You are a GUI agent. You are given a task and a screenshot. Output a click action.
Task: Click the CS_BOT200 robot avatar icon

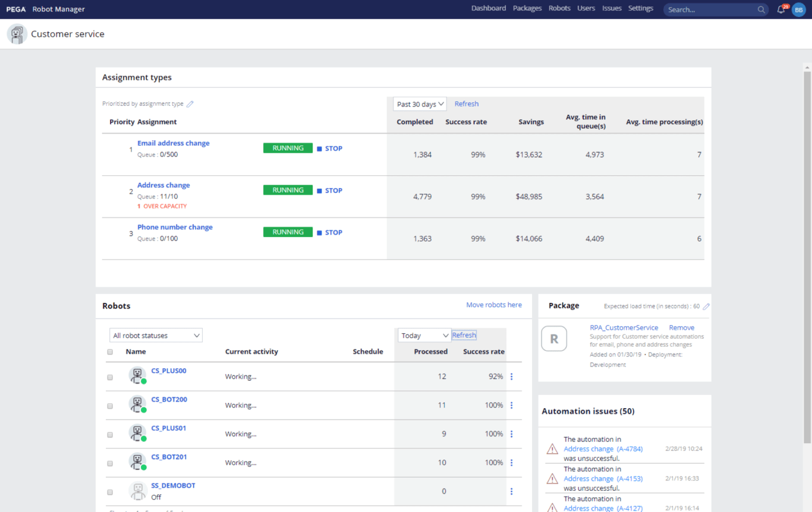pyautogui.click(x=137, y=404)
